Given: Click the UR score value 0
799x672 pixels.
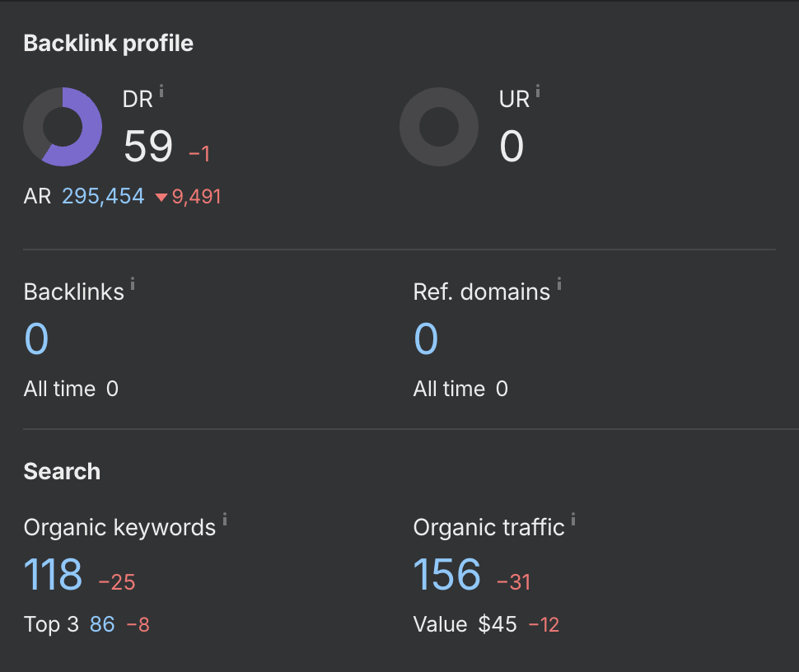Looking at the screenshot, I should click(x=512, y=147).
